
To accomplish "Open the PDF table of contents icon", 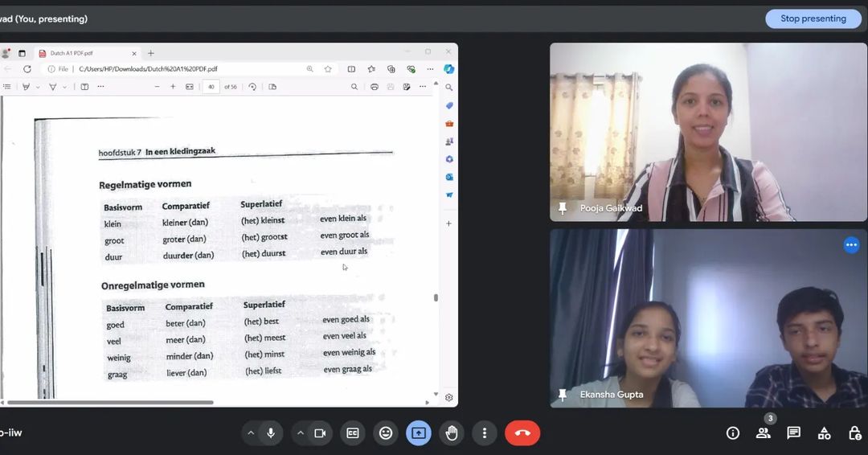I will pyautogui.click(x=7, y=87).
